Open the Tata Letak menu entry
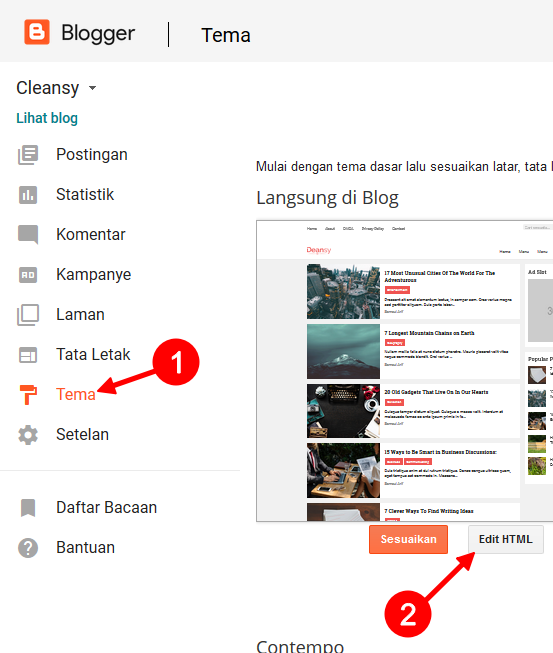 93,355
